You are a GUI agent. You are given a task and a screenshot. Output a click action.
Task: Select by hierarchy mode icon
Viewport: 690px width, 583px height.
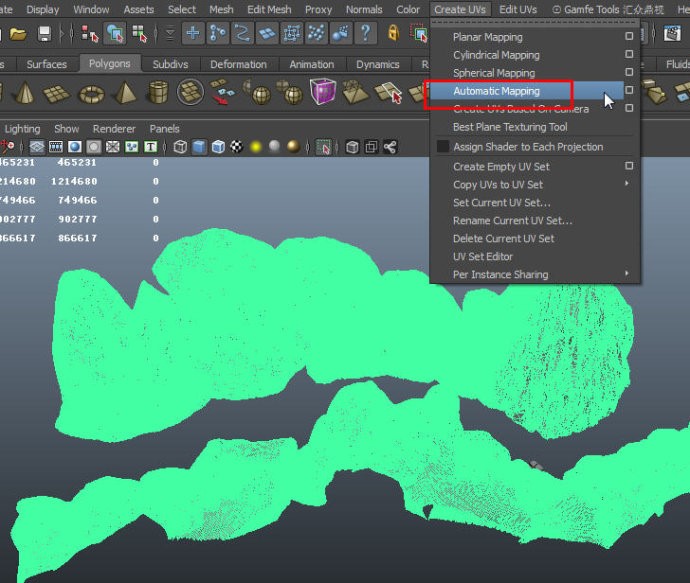coord(90,34)
